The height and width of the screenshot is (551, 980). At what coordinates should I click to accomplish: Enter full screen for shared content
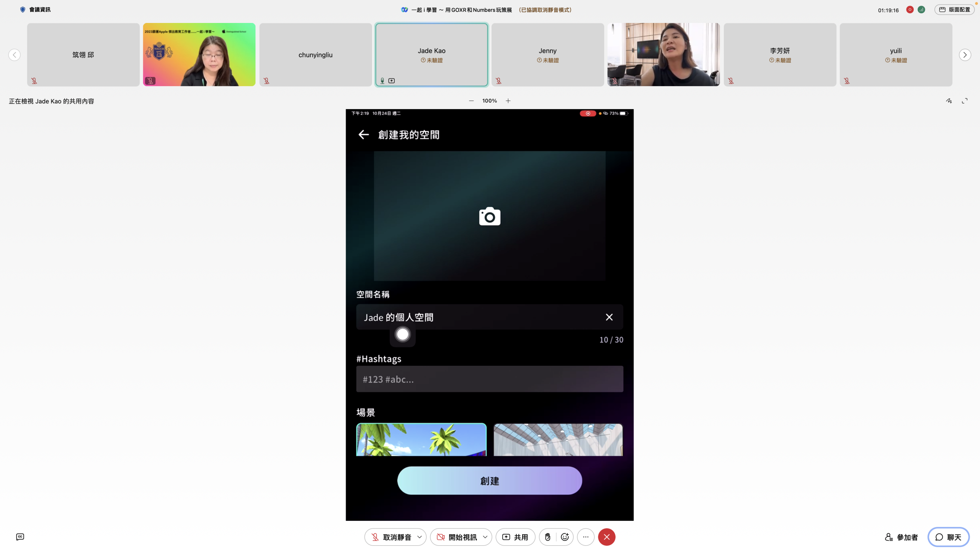(965, 101)
